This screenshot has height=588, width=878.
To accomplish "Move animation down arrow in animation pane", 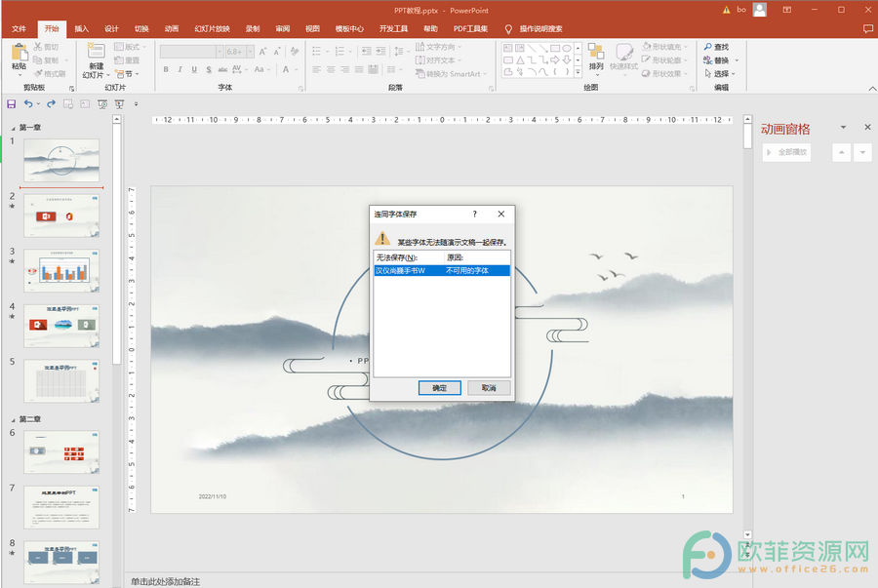I will (862, 152).
